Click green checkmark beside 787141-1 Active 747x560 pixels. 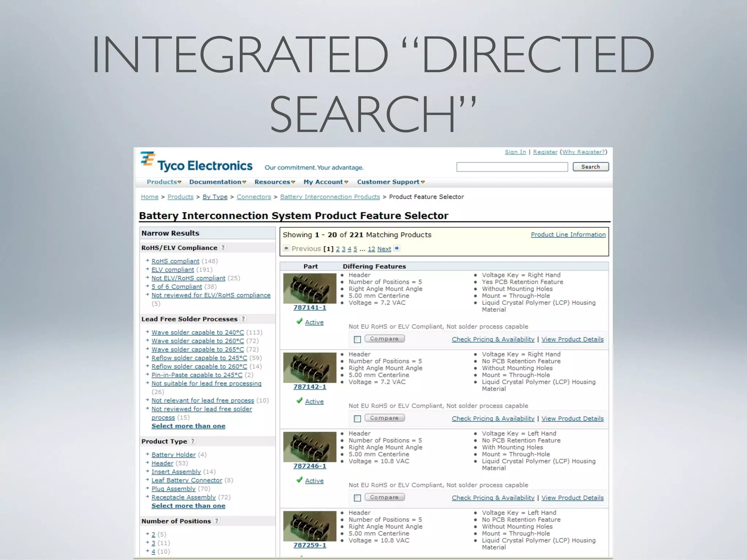pyautogui.click(x=299, y=322)
